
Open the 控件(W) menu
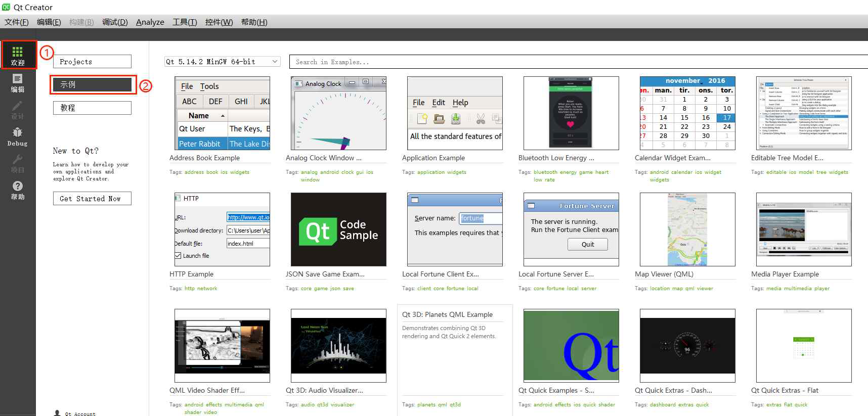point(219,22)
